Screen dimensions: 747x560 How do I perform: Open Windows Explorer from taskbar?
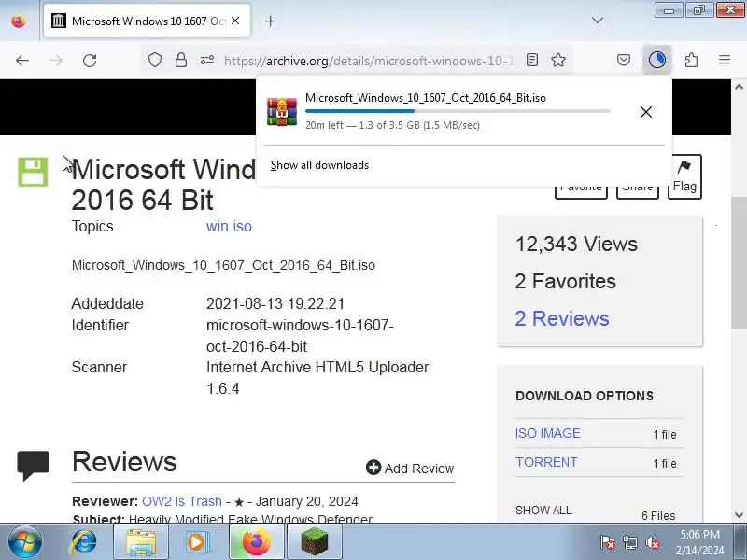click(x=141, y=542)
